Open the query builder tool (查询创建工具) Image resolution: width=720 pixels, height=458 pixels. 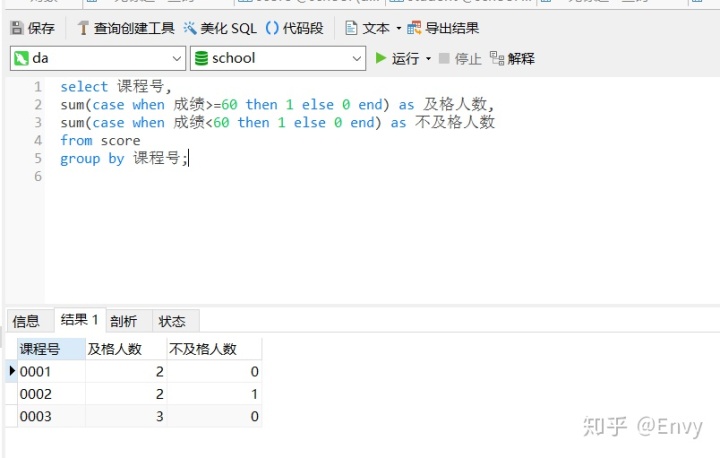(x=126, y=28)
